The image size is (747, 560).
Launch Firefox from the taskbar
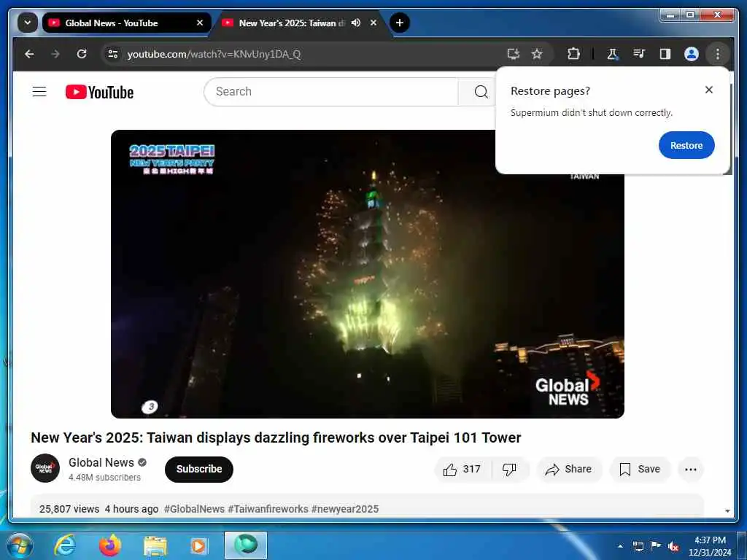point(109,545)
